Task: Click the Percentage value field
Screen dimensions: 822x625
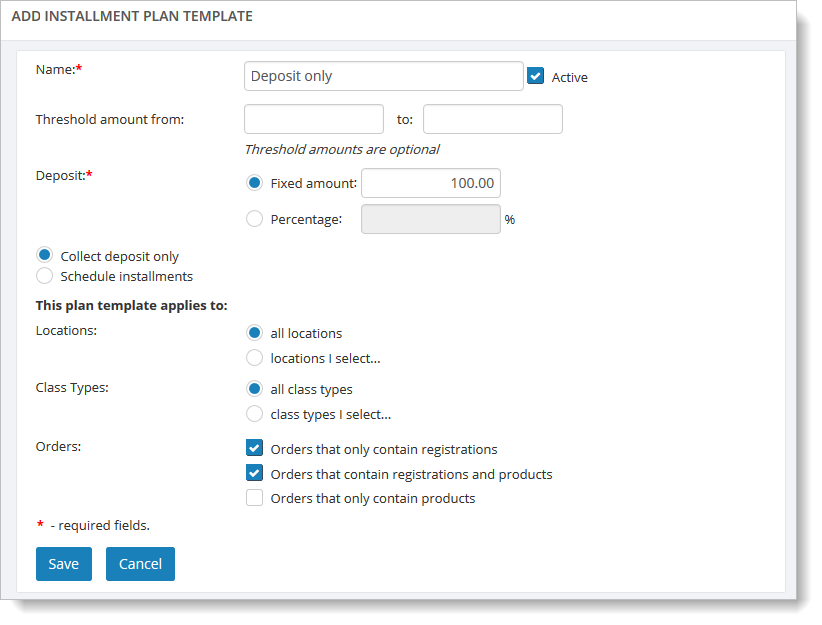Action: point(430,219)
